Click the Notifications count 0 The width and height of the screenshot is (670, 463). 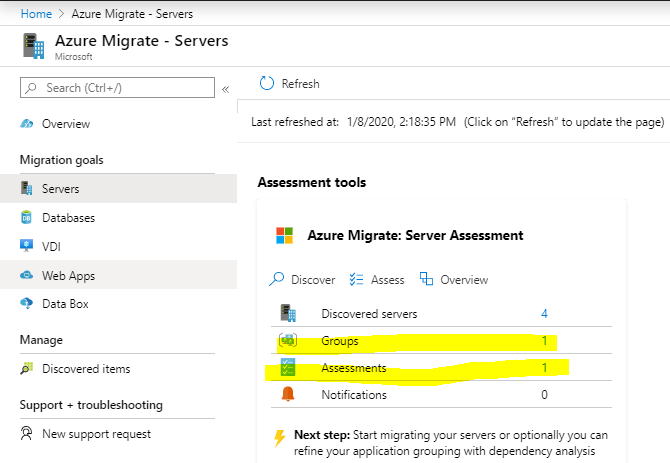[544, 395]
